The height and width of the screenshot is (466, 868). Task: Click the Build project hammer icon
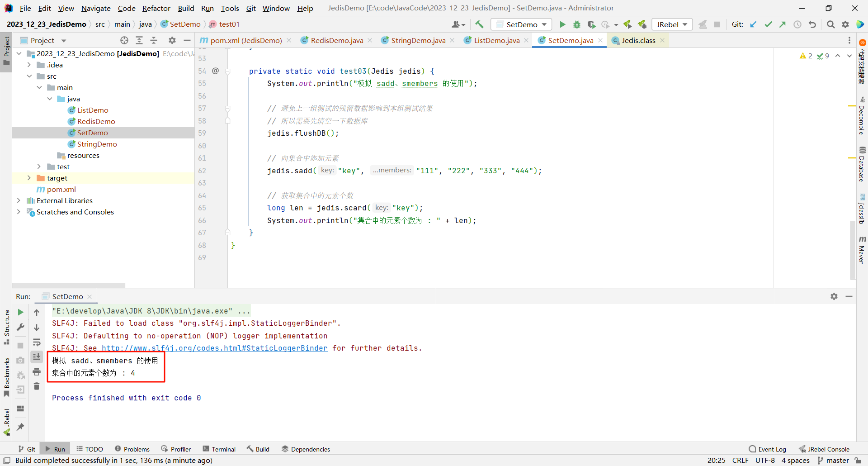click(x=479, y=24)
